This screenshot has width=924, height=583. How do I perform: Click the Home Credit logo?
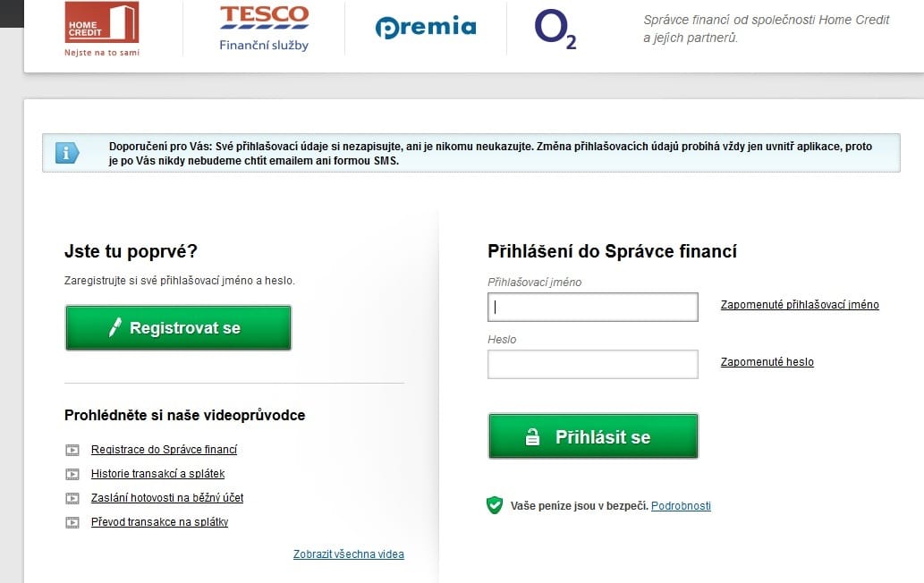[x=102, y=29]
